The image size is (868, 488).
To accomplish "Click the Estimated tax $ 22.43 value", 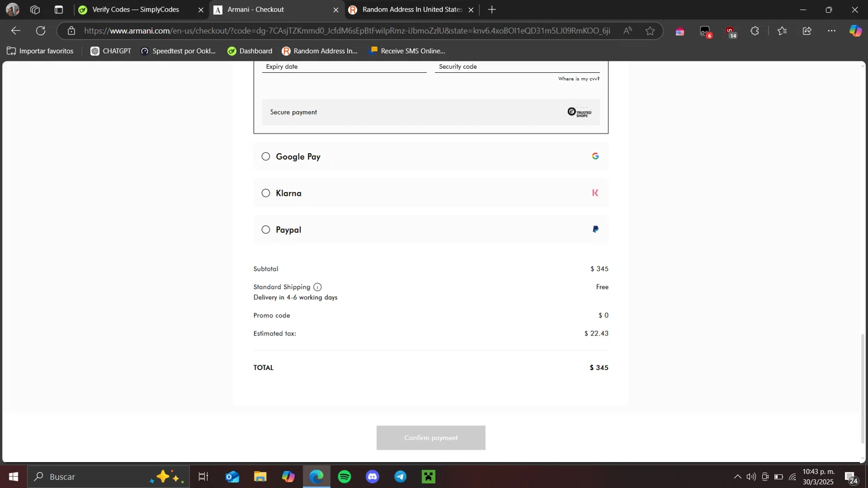I will (596, 334).
